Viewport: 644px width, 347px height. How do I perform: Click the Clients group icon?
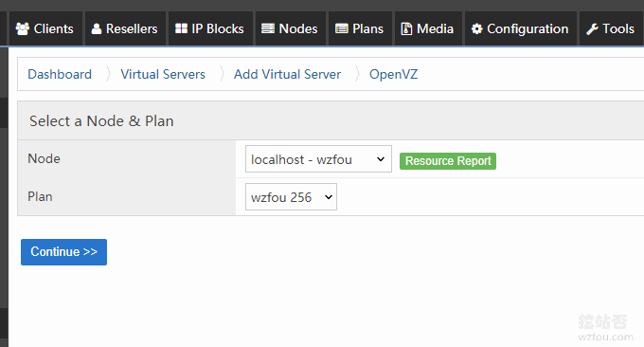[23, 28]
